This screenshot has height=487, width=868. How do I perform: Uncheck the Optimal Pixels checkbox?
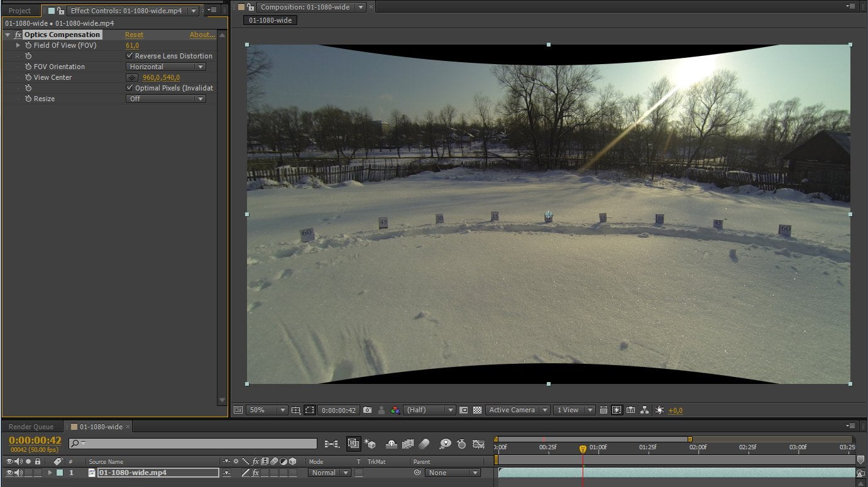pos(129,88)
